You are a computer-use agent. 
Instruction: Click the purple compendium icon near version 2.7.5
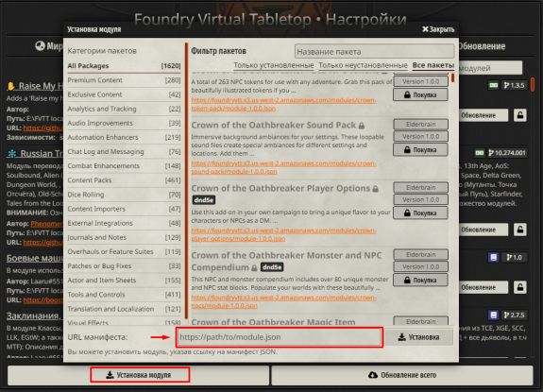[494, 315]
